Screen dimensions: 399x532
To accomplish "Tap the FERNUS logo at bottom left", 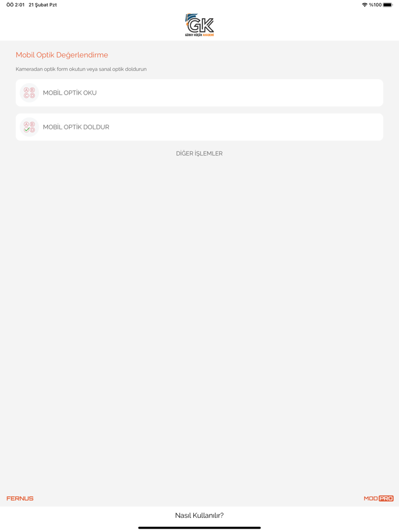I will (x=20, y=498).
